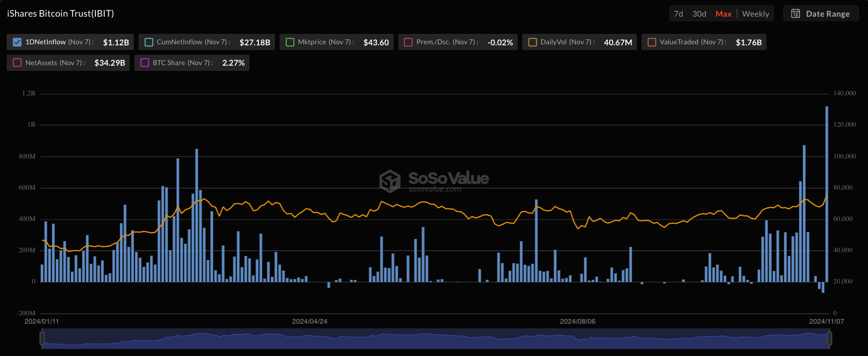
Task: Click the $34.29B NetAssets value
Action: click(x=110, y=63)
